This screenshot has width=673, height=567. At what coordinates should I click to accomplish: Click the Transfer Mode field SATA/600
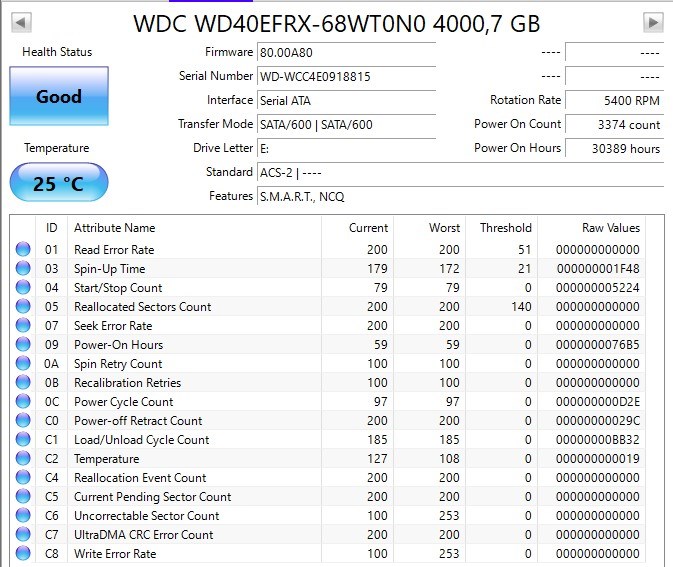[x=346, y=124]
